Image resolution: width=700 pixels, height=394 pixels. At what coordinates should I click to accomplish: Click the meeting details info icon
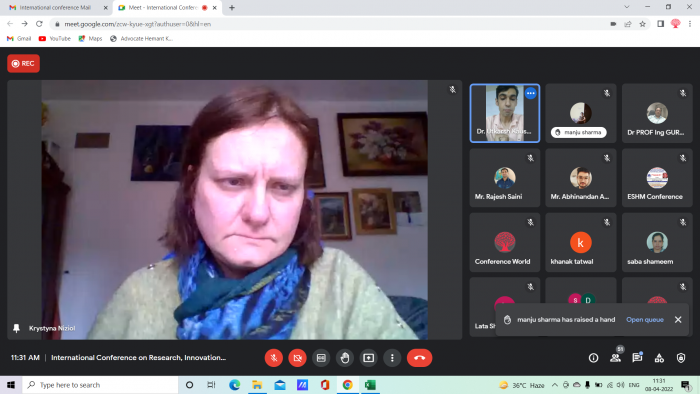[x=593, y=358]
